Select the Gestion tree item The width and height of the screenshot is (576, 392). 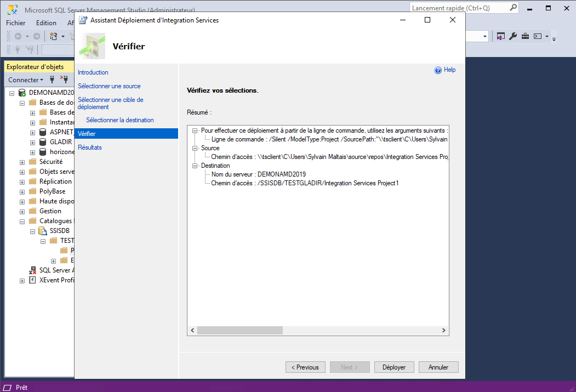pyautogui.click(x=50, y=211)
